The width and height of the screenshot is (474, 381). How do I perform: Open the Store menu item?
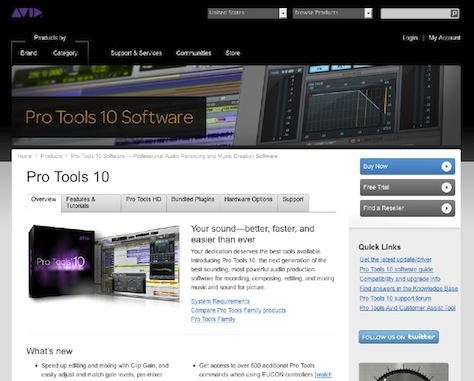(233, 53)
